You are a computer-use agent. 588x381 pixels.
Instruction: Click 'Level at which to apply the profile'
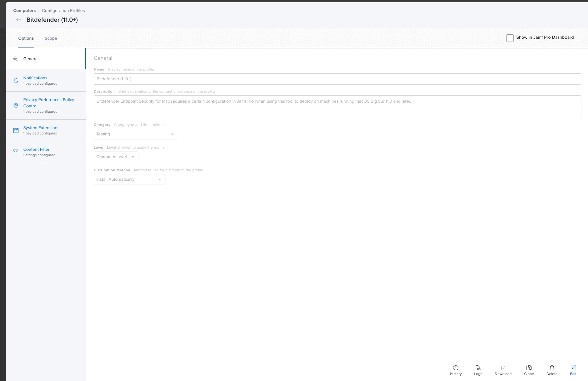[x=136, y=148]
